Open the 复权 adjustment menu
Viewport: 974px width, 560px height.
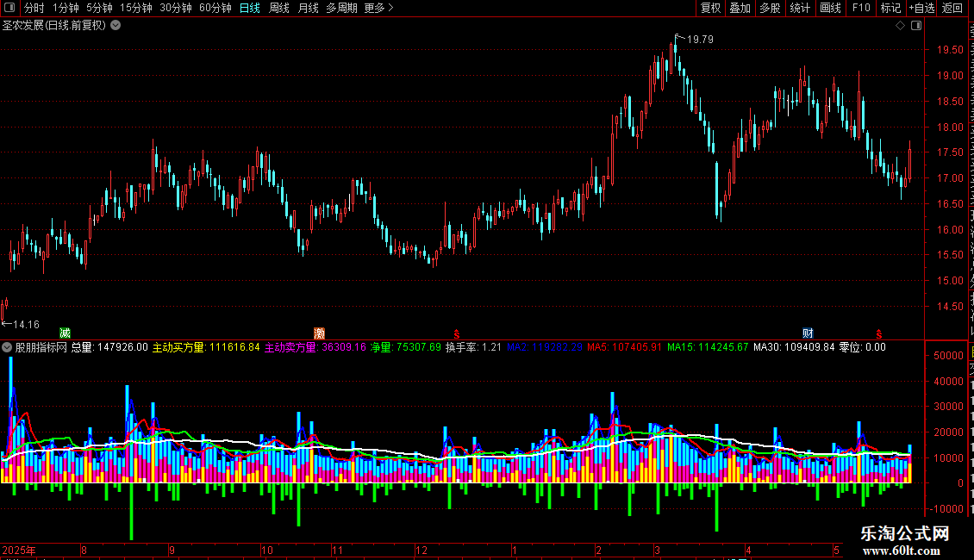pyautogui.click(x=710, y=8)
